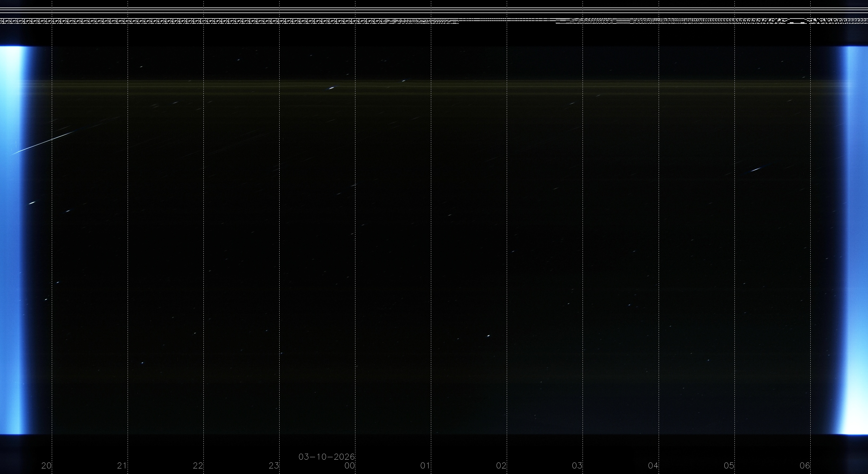Click the 06 hour label

click(x=805, y=466)
